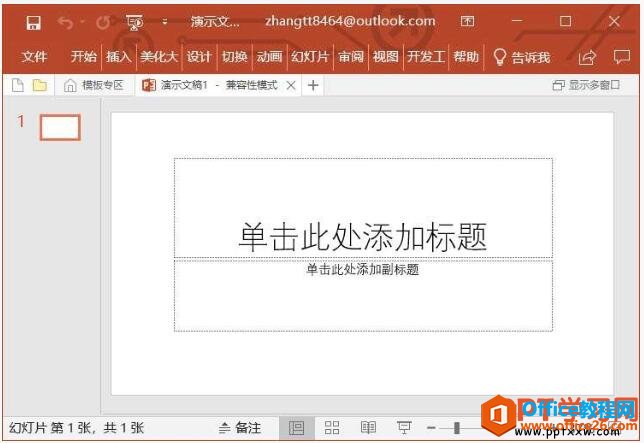Select slide 1 thumbnail in the panel

[x=60, y=127]
